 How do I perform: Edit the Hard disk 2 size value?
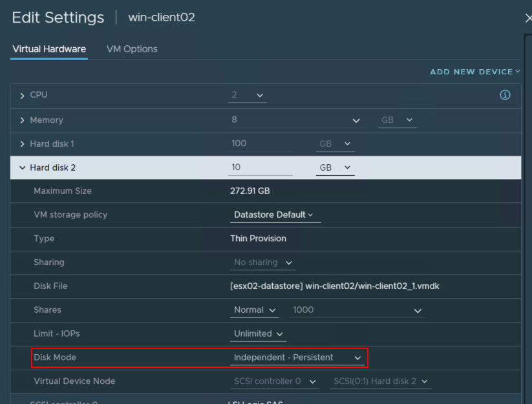pos(260,167)
